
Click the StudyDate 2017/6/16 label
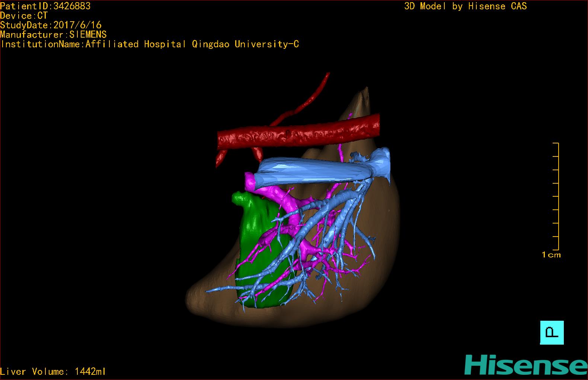click(51, 25)
